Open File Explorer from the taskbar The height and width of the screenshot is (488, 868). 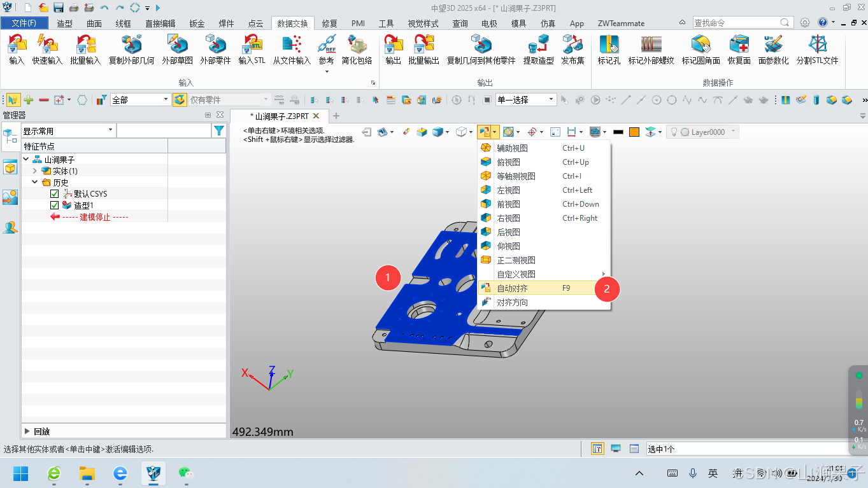(87, 473)
